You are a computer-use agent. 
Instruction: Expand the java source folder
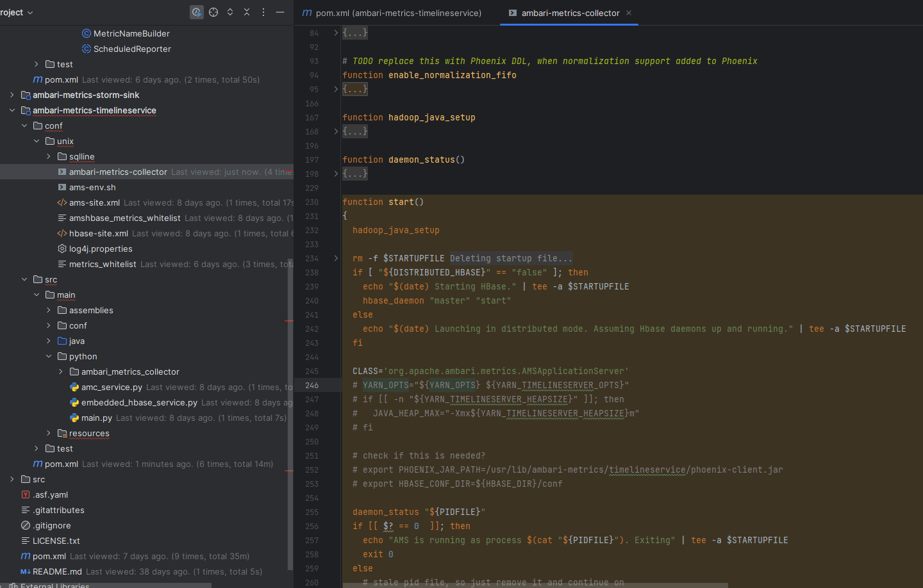point(49,341)
